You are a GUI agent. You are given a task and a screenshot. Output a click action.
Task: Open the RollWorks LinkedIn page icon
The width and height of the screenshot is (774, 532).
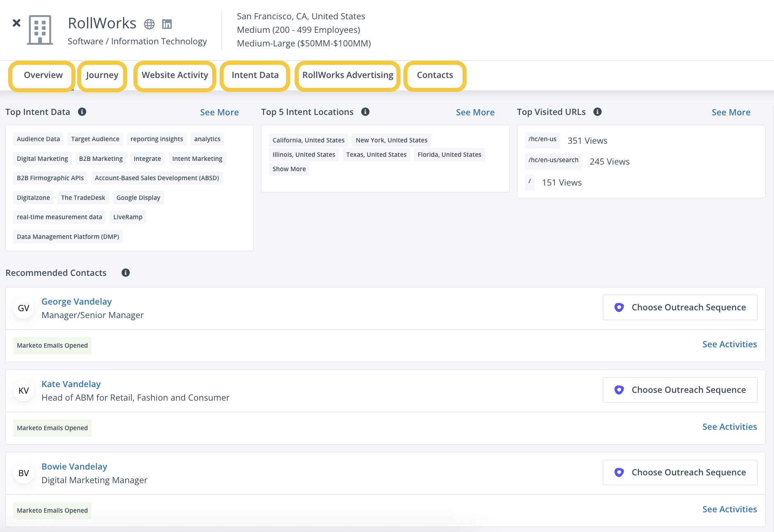(x=167, y=24)
